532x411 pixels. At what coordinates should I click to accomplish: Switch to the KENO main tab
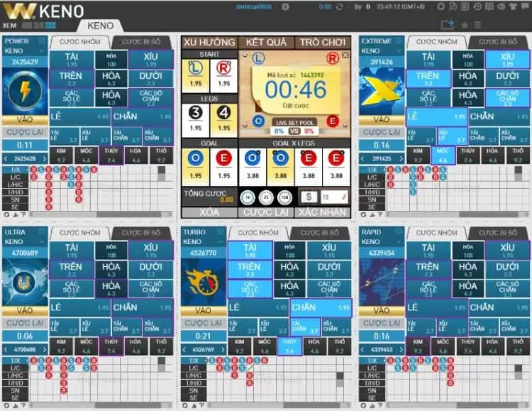pyautogui.click(x=101, y=26)
